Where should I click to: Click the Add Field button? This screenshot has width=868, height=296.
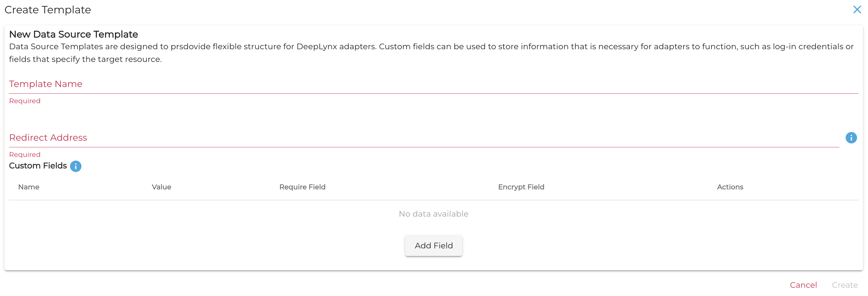pos(433,246)
